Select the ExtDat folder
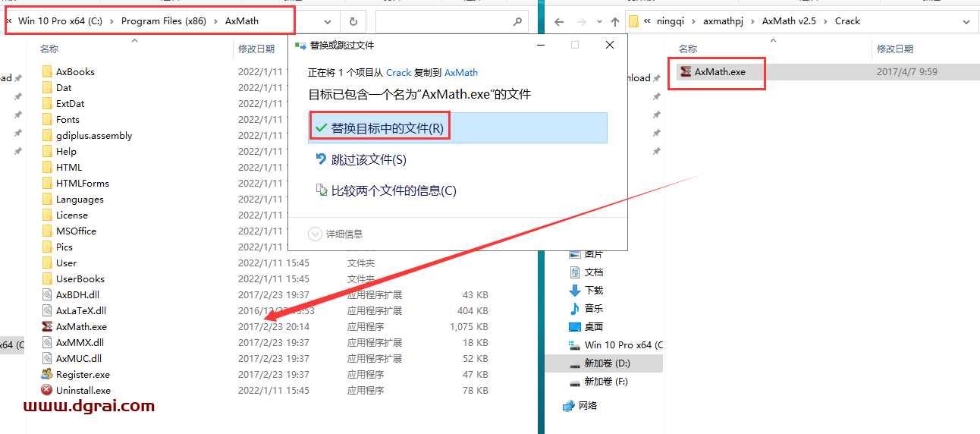 [x=71, y=103]
